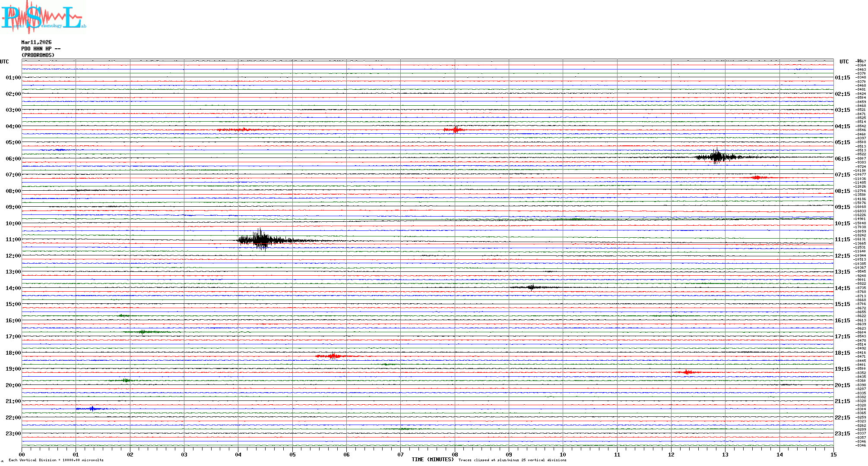Click the small black event on the 14:00 trace
The image size is (868, 466).
coord(532,287)
